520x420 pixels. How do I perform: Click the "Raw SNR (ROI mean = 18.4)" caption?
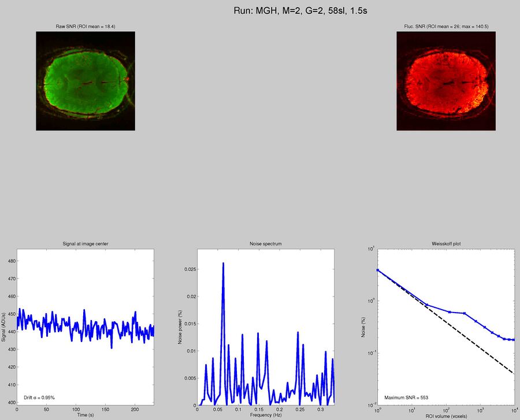[86, 26]
